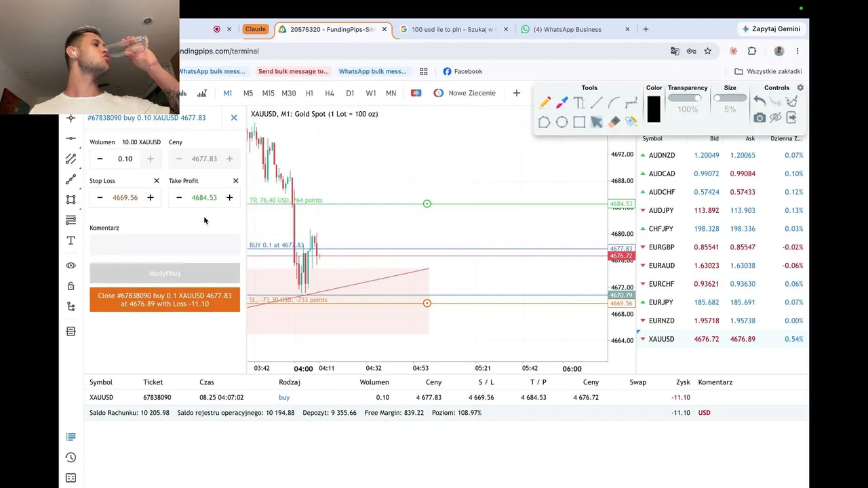Focus the Komentarz comment field
The image size is (868, 488).
(x=165, y=244)
